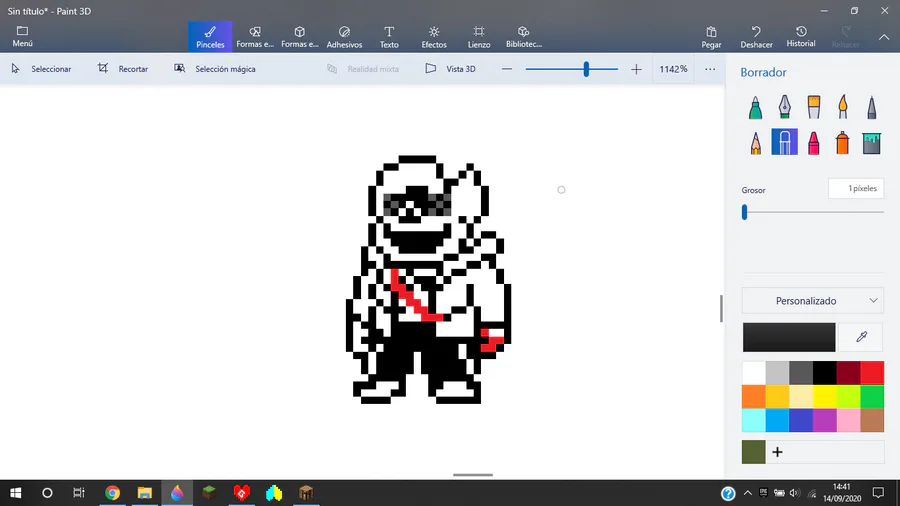Open the Historial panel
Viewport: 900px width, 506px height.
801,37
